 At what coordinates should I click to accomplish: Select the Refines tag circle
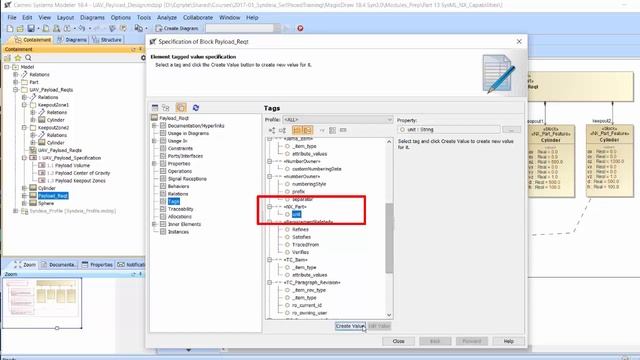(287, 229)
